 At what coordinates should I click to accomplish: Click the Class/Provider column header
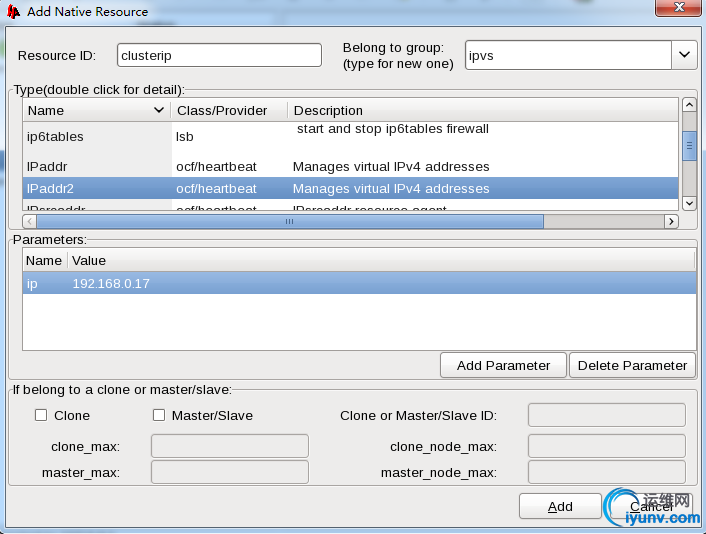pyautogui.click(x=229, y=110)
